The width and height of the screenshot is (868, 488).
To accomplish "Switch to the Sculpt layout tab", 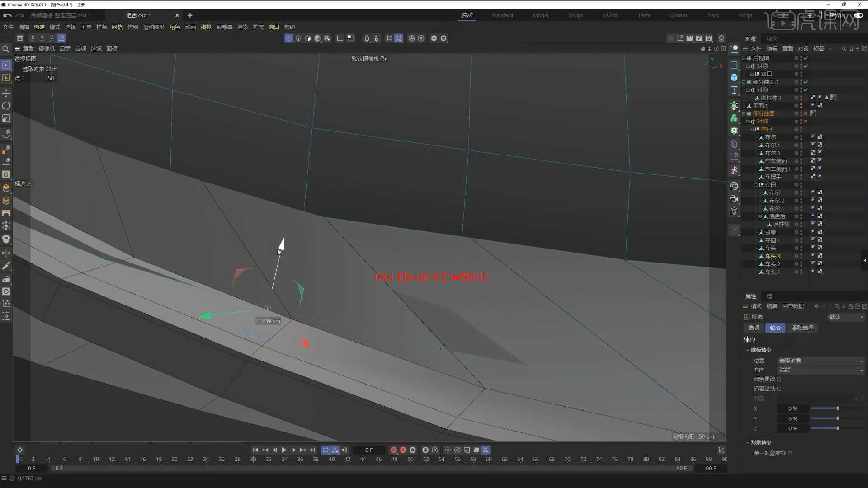I will [576, 15].
